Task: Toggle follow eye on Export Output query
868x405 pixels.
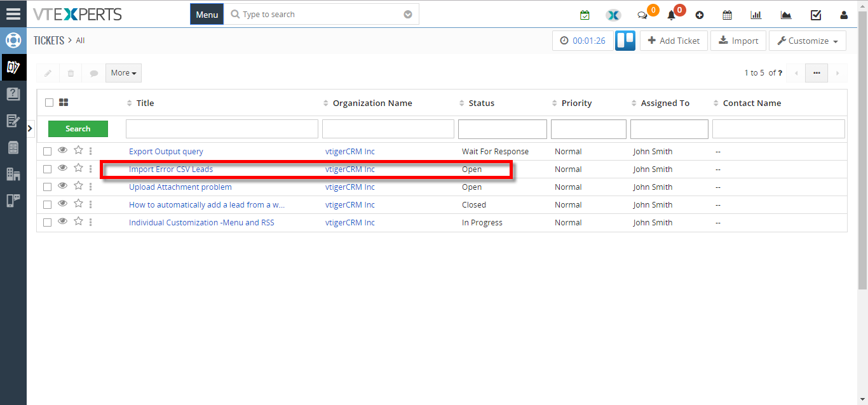Action: [x=62, y=150]
